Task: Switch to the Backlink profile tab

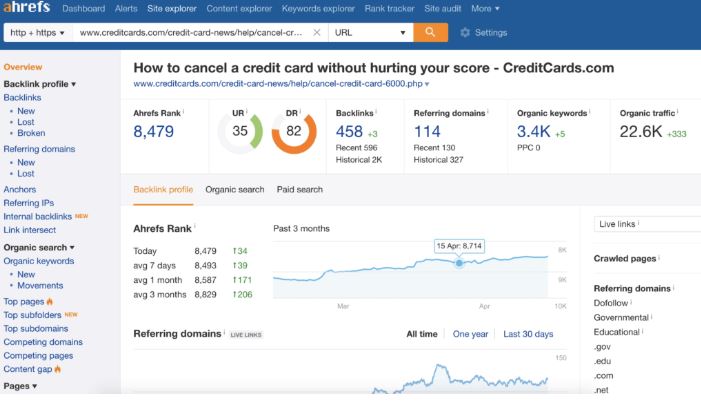Action: click(163, 189)
